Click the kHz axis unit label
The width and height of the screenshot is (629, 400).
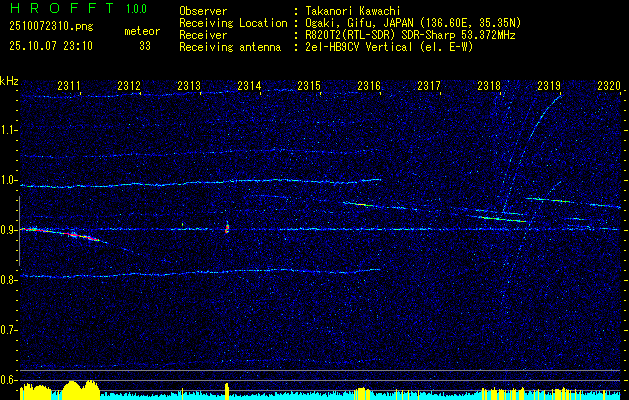click(x=9, y=81)
